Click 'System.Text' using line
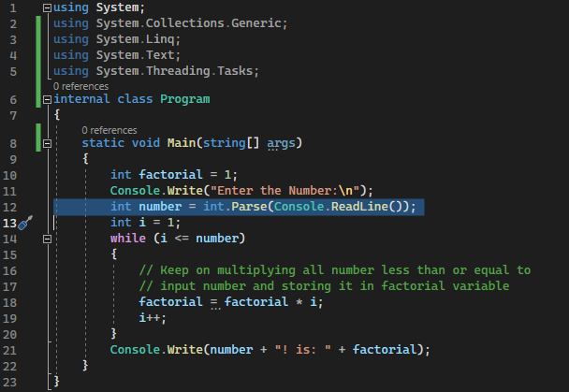The height and width of the screenshot is (392, 569). 117,55
